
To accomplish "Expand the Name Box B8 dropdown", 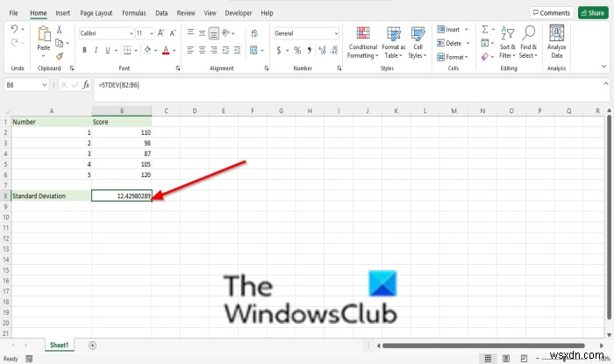I will click(x=44, y=85).
